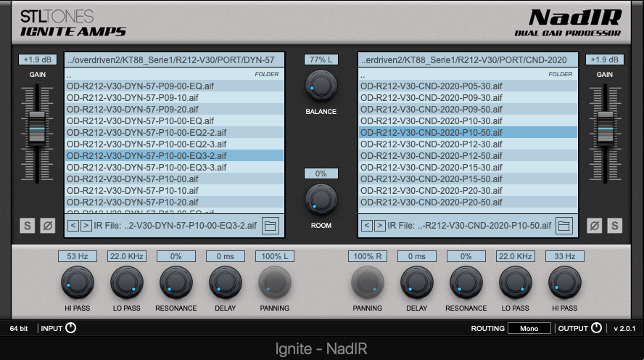Click the BALANCE knob
644x360 pixels.
point(321,86)
